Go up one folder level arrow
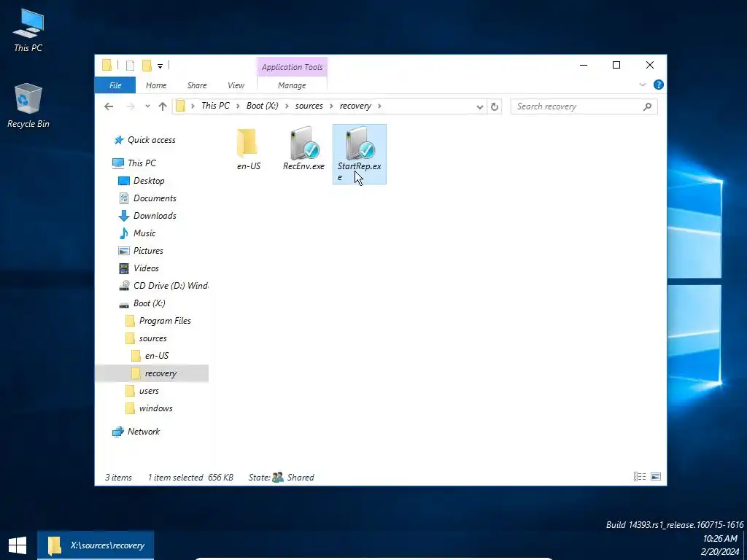 point(163,106)
